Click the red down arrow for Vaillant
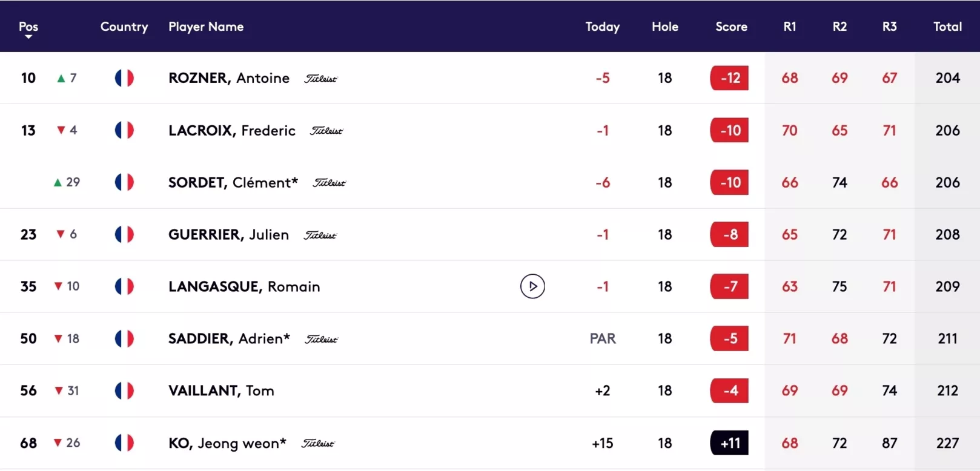Screen dimensions: 980x471 (59, 391)
